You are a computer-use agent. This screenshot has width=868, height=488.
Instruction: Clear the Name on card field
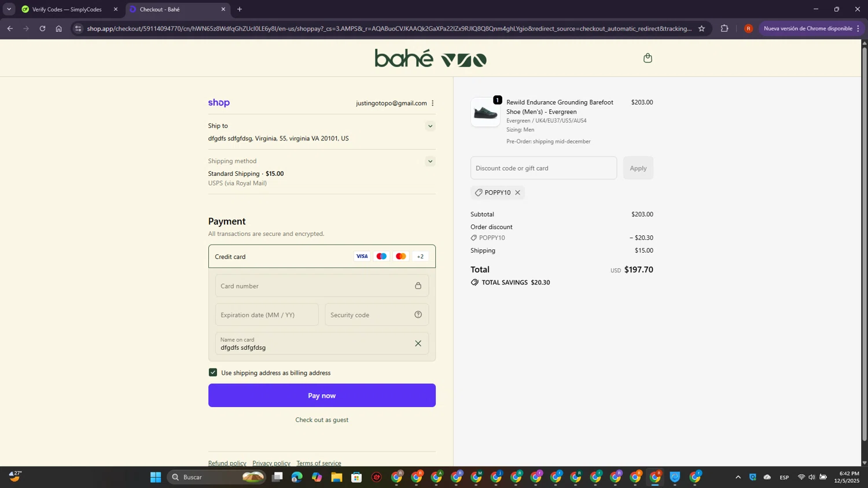418,343
